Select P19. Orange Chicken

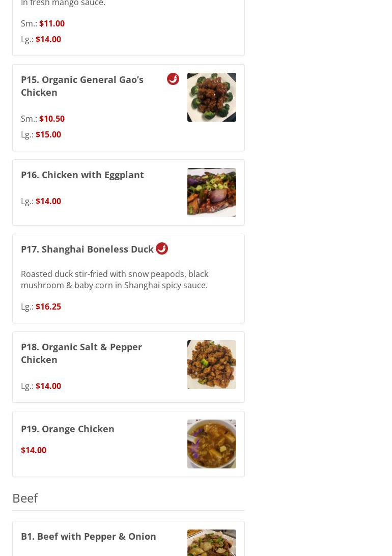[68, 429]
